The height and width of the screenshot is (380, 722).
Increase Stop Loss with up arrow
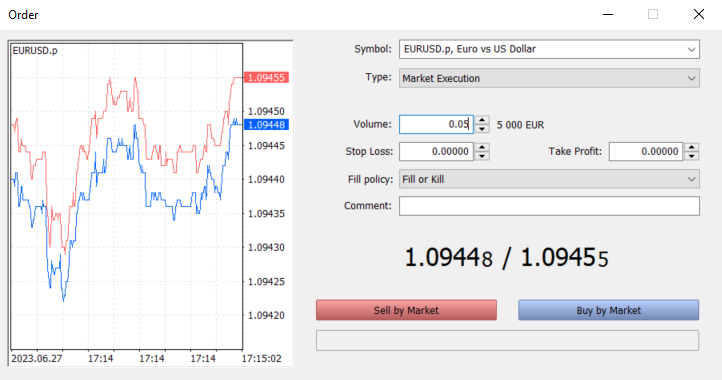coord(482,147)
